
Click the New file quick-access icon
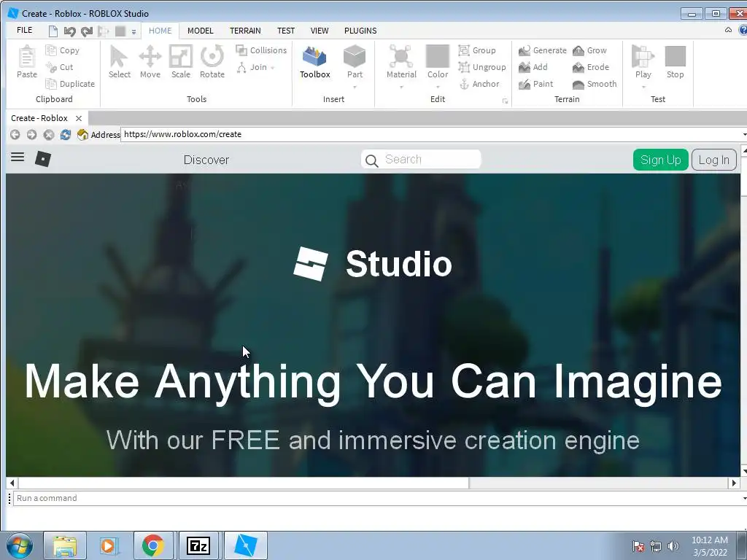pyautogui.click(x=53, y=31)
